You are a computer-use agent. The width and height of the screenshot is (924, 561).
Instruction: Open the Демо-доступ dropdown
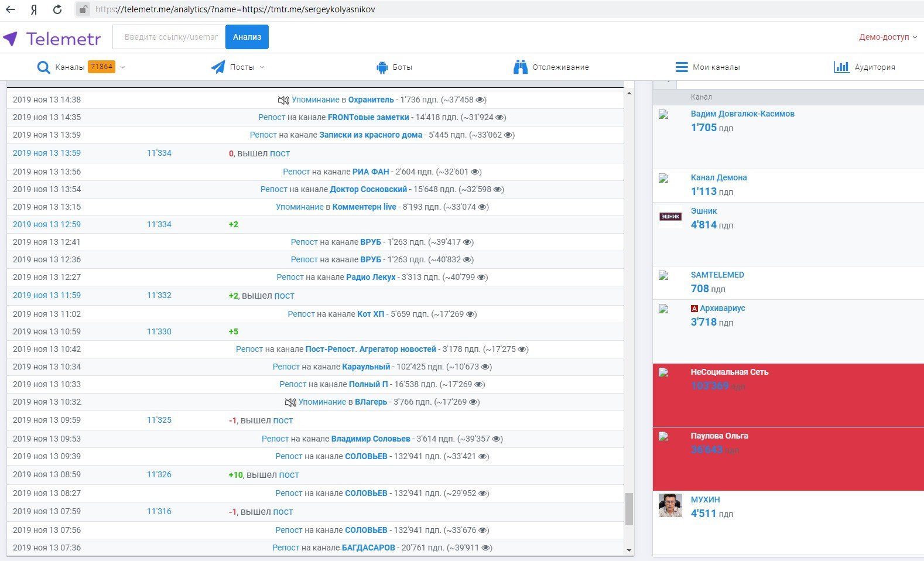888,37
